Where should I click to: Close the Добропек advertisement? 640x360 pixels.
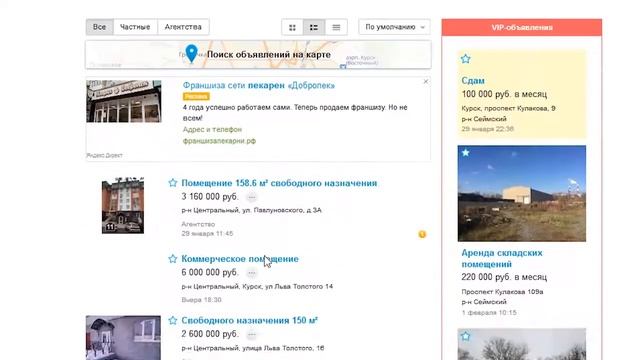point(426,82)
